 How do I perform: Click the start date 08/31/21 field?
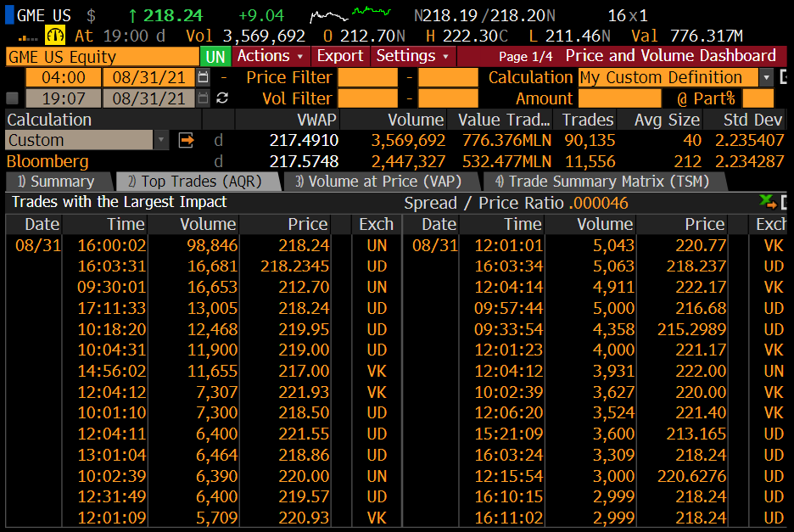pyautogui.click(x=149, y=77)
